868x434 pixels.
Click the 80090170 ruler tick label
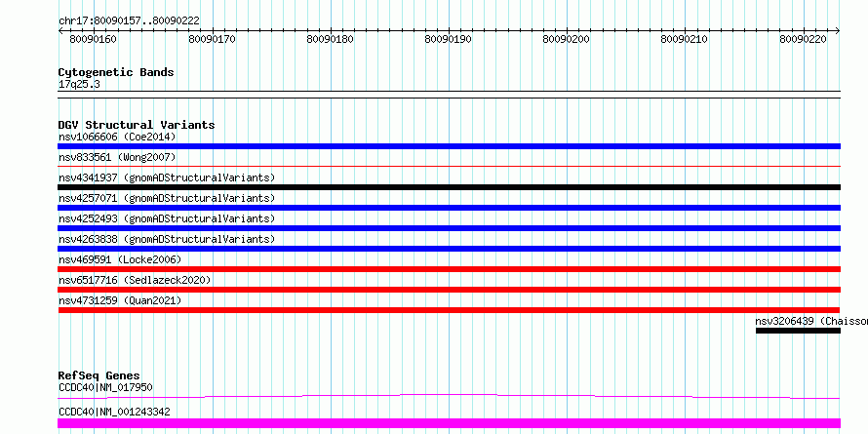point(212,39)
